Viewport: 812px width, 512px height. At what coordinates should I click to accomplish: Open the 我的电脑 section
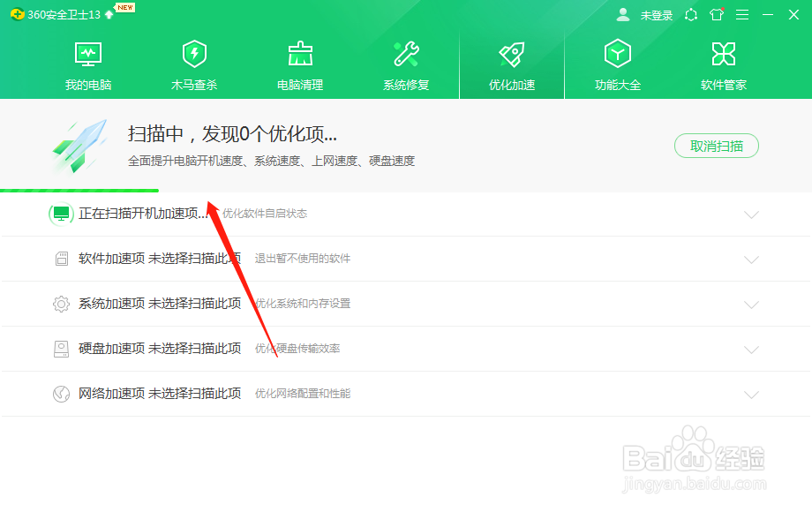[x=87, y=64]
